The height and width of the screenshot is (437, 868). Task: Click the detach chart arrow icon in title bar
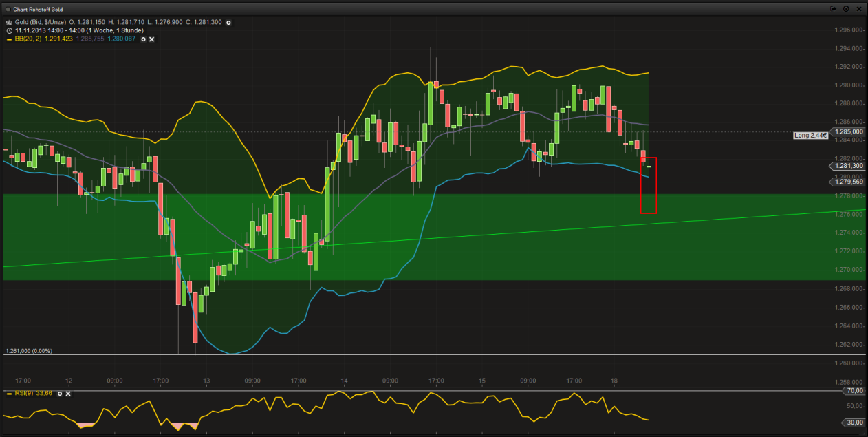point(834,9)
